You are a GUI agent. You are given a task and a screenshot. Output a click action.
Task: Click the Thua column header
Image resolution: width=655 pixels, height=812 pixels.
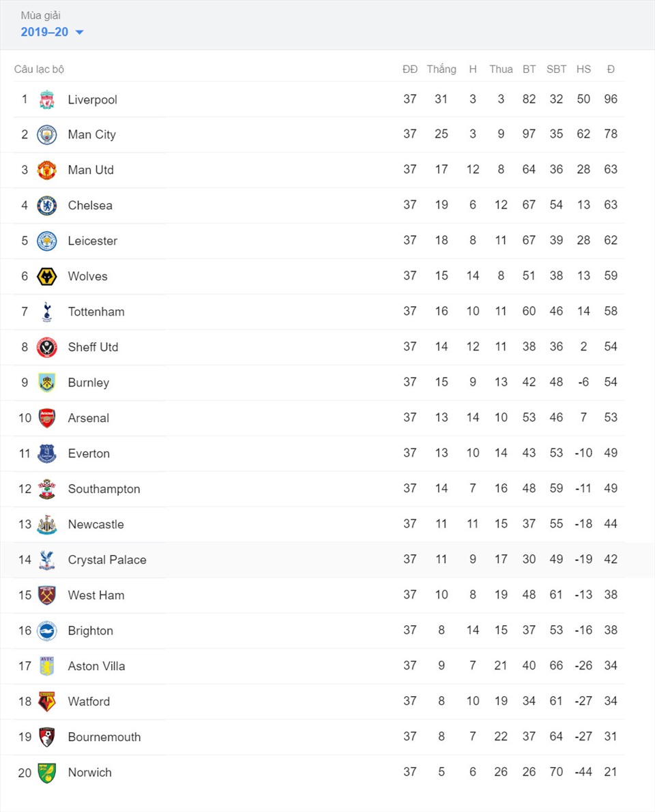pos(501,70)
